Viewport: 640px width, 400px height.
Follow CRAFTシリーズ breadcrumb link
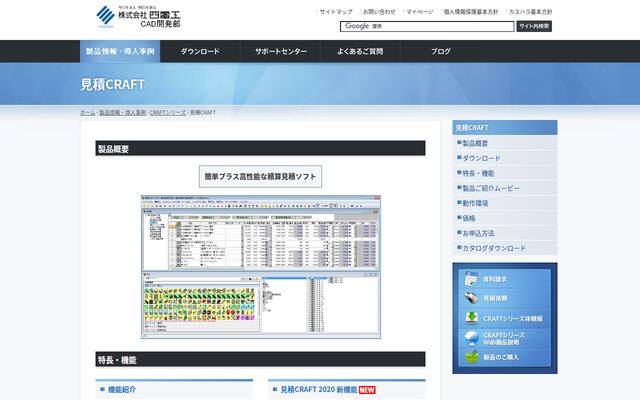click(x=168, y=112)
